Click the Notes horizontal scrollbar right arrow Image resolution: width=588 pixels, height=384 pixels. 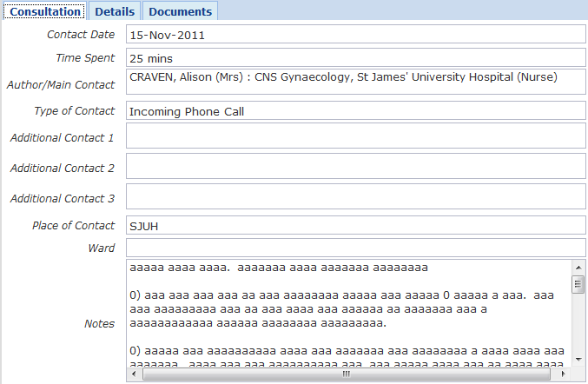[x=563, y=374]
